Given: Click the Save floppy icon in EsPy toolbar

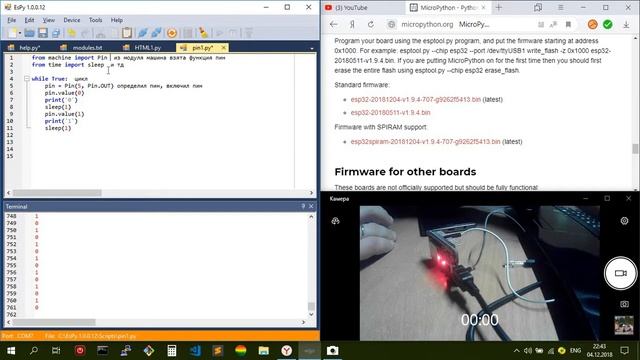Looking at the screenshot, I should [x=43, y=33].
